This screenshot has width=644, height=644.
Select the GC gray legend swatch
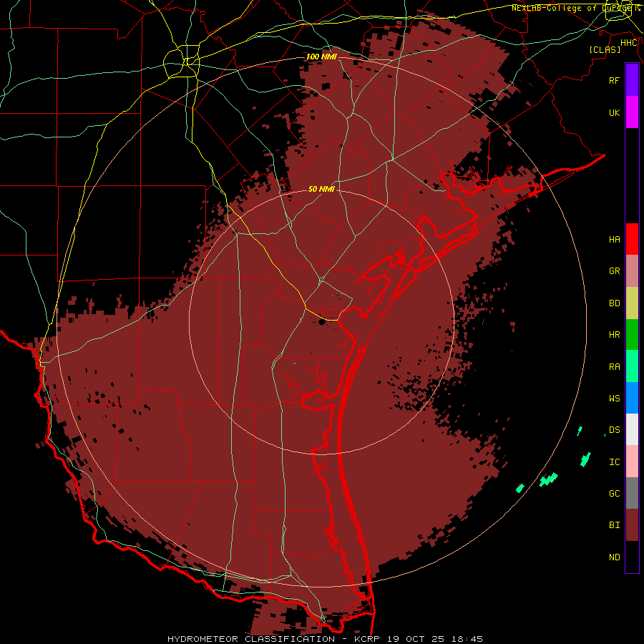click(x=632, y=493)
